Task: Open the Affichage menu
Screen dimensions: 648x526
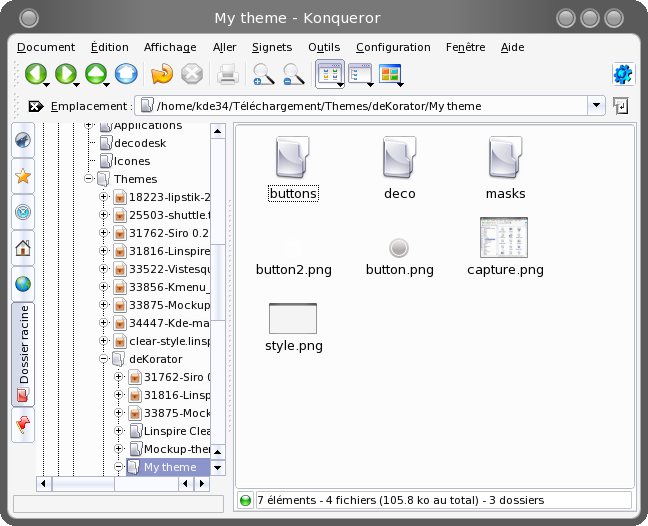Action: click(x=170, y=48)
